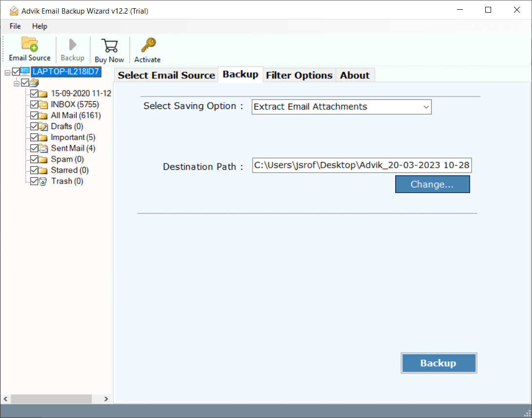Select the 15-09-2020 11-12 folder label
The height and width of the screenshot is (418, 532).
(x=81, y=93)
